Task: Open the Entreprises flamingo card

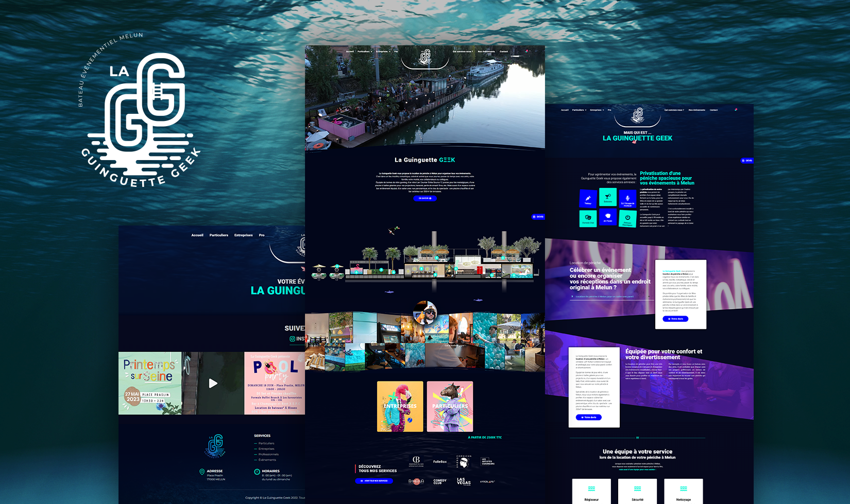Action: pyautogui.click(x=400, y=406)
